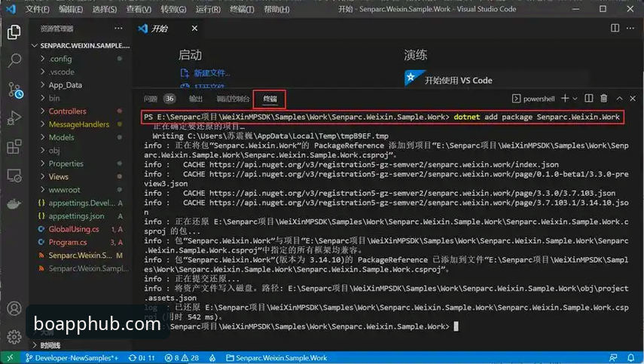
Task: Switch to the 终端 panel tab
Action: coord(270,99)
